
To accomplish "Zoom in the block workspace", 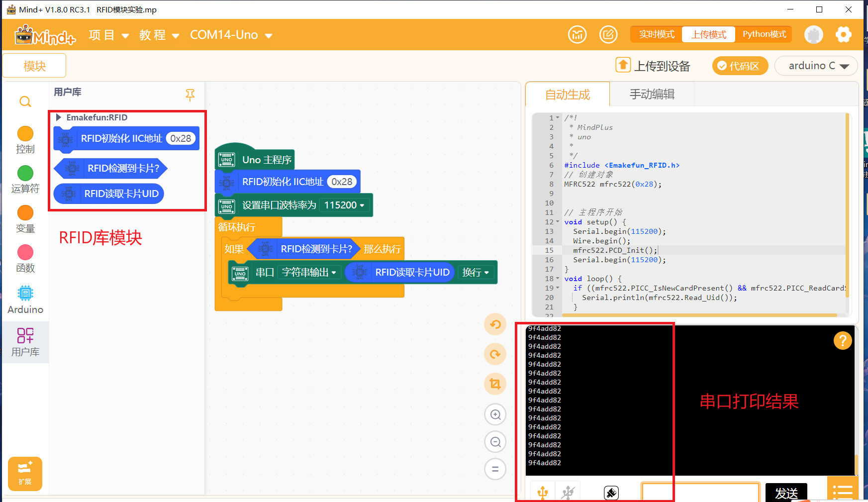I will click(495, 414).
